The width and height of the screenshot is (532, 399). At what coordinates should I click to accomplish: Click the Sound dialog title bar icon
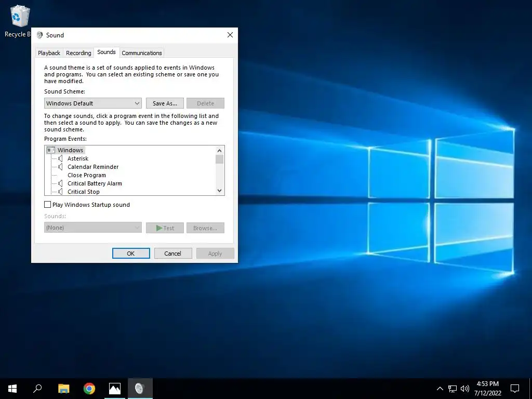[39, 35]
